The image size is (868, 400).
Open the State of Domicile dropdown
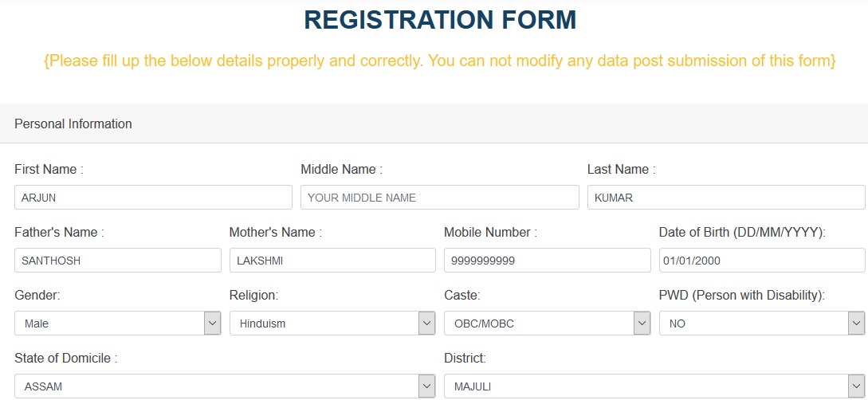(217, 386)
